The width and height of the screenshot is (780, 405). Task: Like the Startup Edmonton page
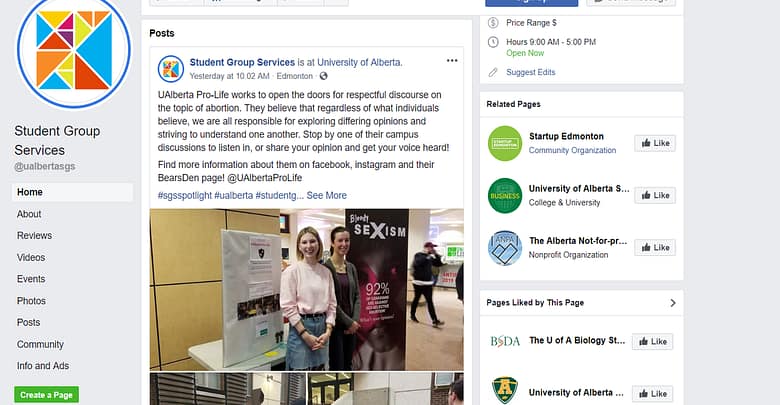655,143
